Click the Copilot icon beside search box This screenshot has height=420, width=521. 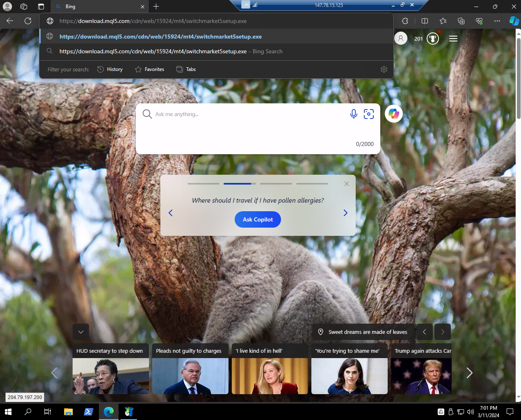tap(393, 114)
